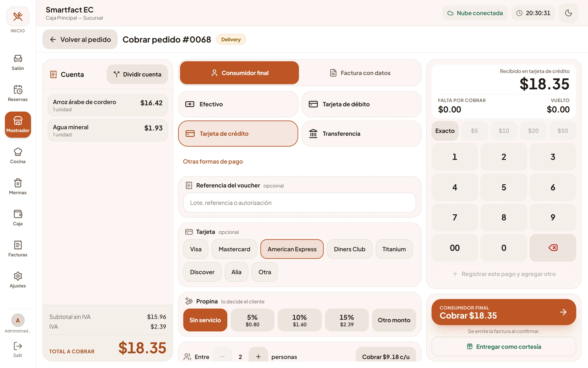Viewport: 588px width, 368px height.
Task: Return with Volver al pedido button
Action: [80, 39]
